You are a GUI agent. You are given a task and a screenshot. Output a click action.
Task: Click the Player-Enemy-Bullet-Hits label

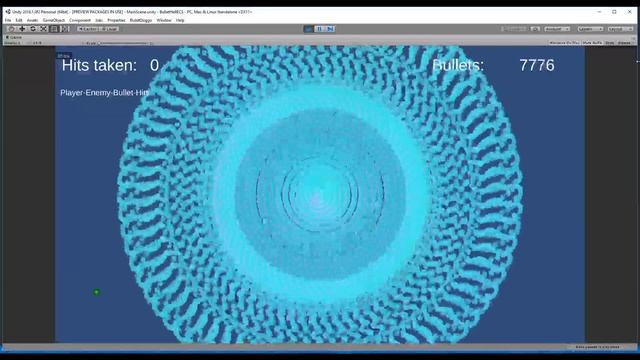coord(104,93)
